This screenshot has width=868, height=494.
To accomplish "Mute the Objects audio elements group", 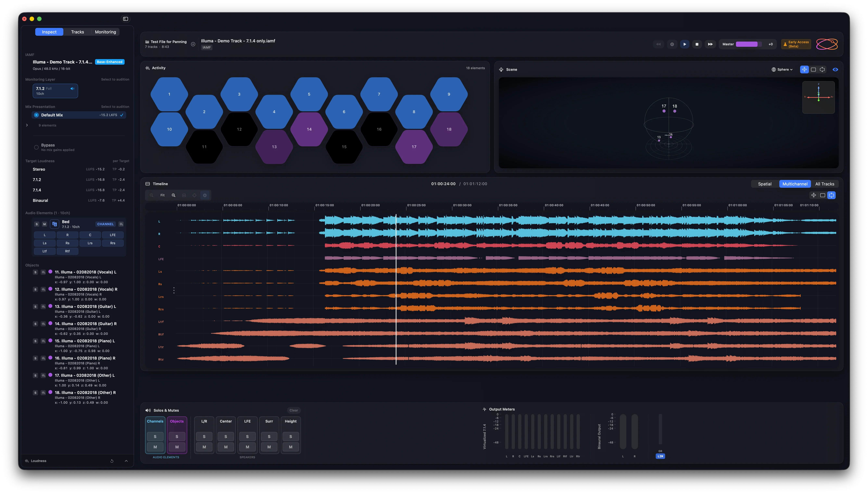I will click(x=177, y=447).
